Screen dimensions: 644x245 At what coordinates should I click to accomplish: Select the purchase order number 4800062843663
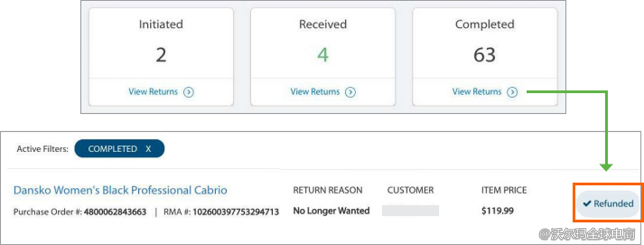pos(114,212)
